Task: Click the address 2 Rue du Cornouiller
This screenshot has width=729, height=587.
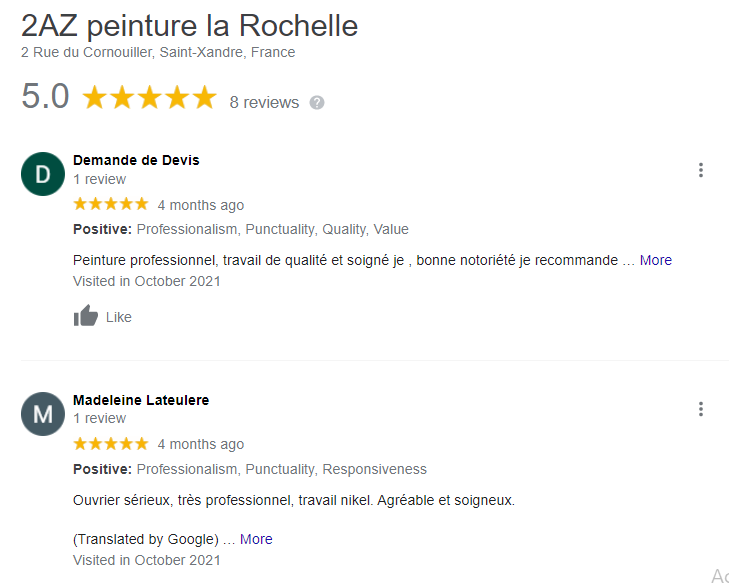Action: (x=158, y=52)
